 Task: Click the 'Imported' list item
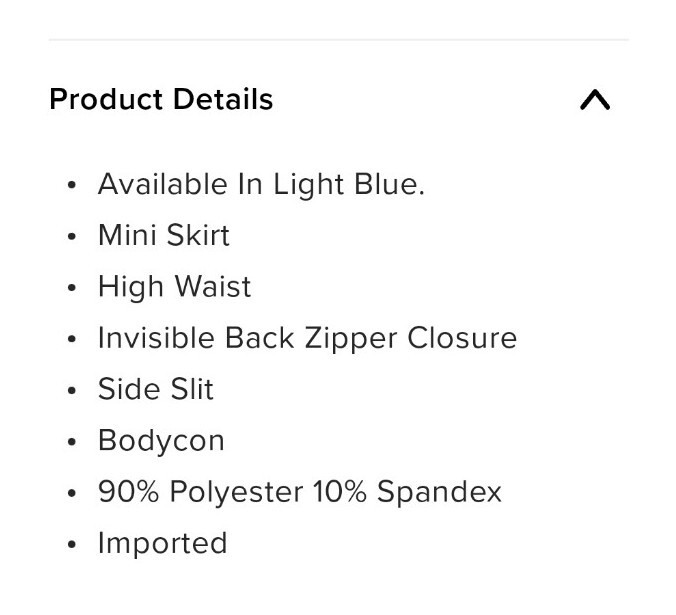pyautogui.click(x=163, y=544)
